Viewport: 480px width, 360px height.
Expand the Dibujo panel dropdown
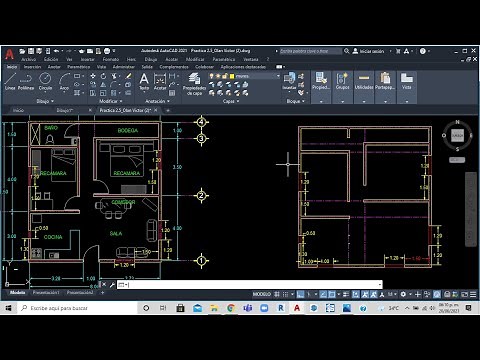pos(45,101)
